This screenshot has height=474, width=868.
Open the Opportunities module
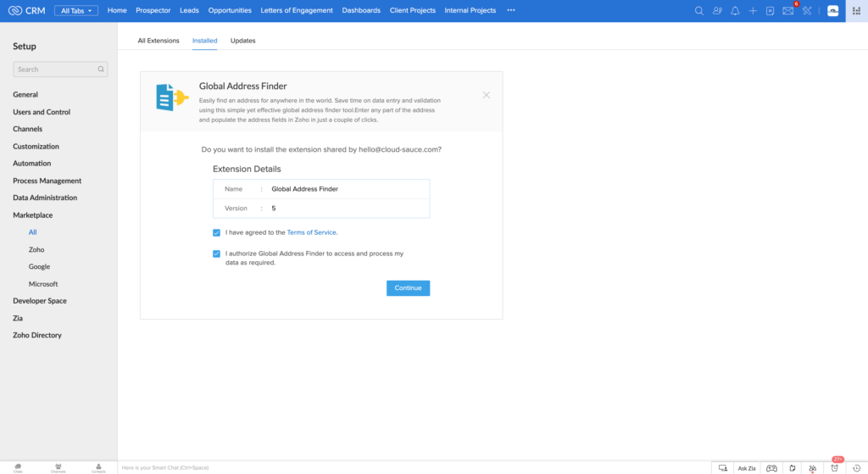230,10
